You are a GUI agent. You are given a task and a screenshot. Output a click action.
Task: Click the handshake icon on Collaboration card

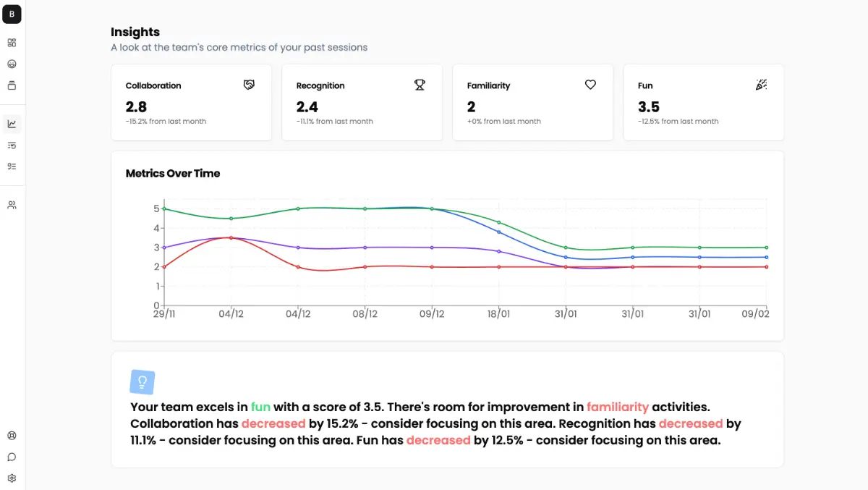point(249,85)
